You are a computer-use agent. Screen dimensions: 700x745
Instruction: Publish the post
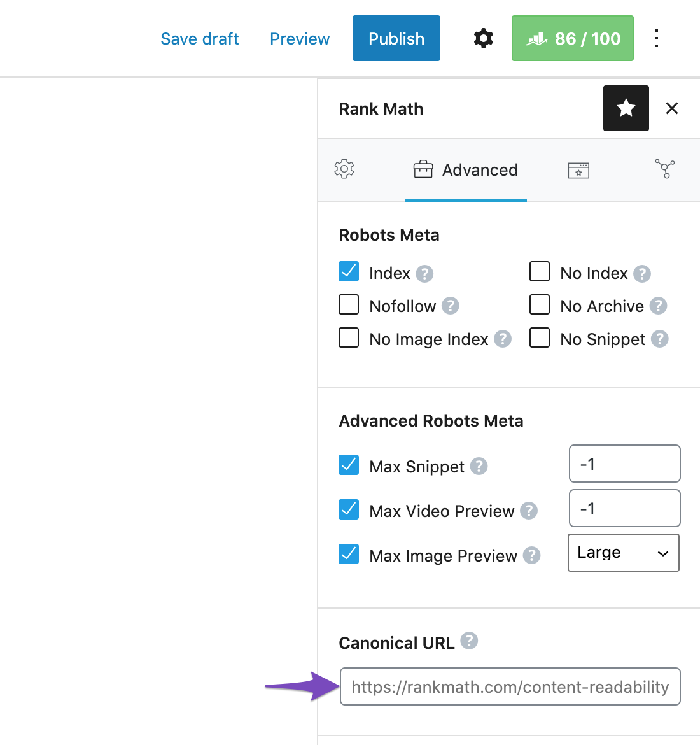(396, 38)
